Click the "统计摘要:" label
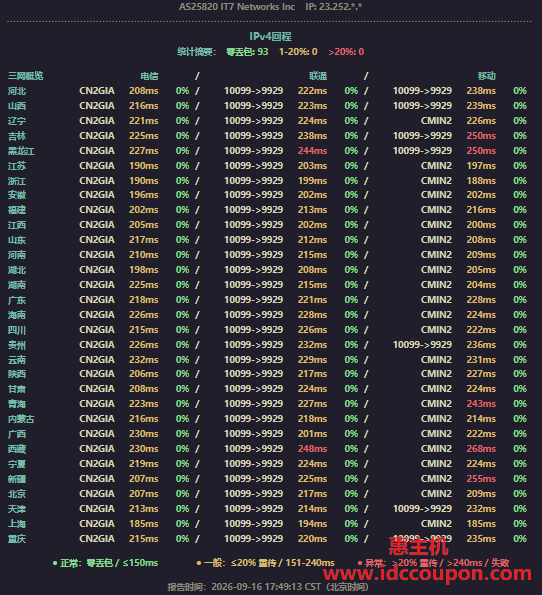Screen dimensions: 542x595 [x=196, y=52]
